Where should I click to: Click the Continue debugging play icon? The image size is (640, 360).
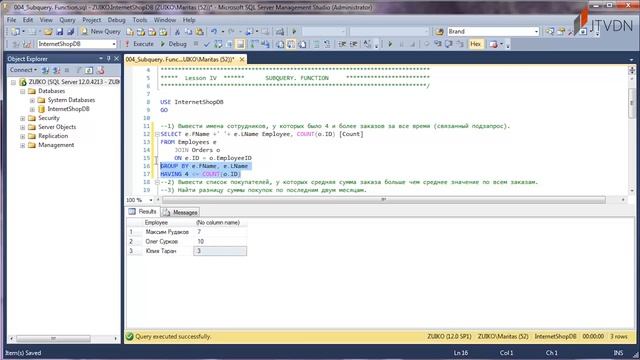(x=390, y=44)
